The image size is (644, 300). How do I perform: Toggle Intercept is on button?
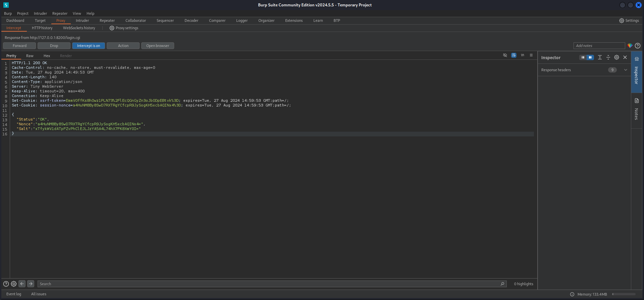pyautogui.click(x=89, y=46)
